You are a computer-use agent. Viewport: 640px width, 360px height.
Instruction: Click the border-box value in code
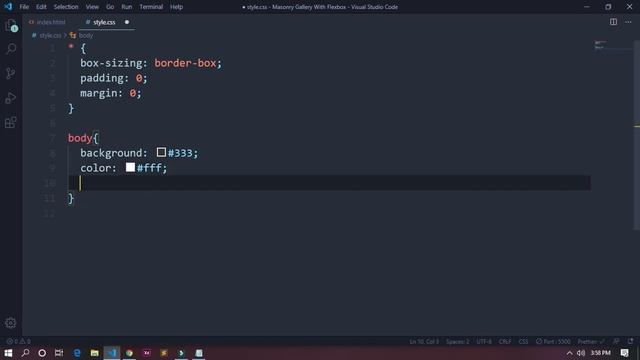point(185,63)
